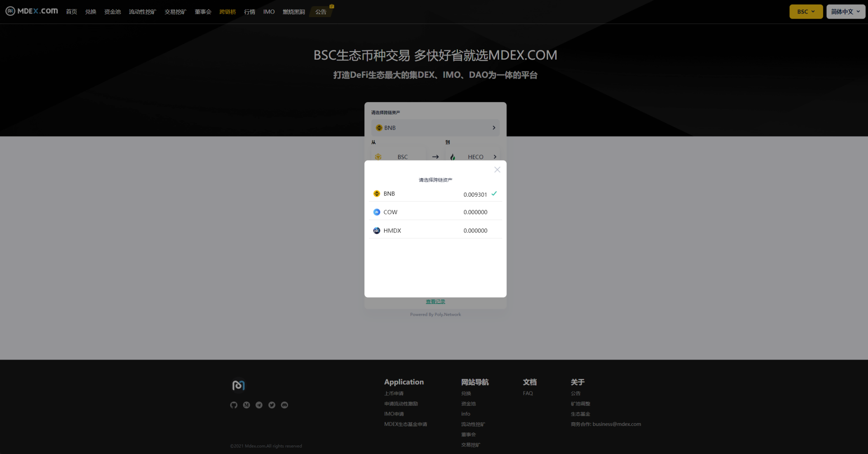The image size is (868, 454).
Task: Select BNB asset in the list
Action: point(435,194)
